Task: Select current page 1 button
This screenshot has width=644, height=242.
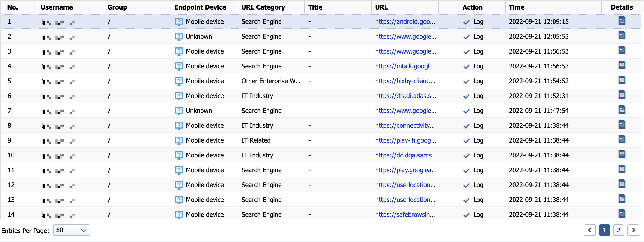Action: click(604, 230)
